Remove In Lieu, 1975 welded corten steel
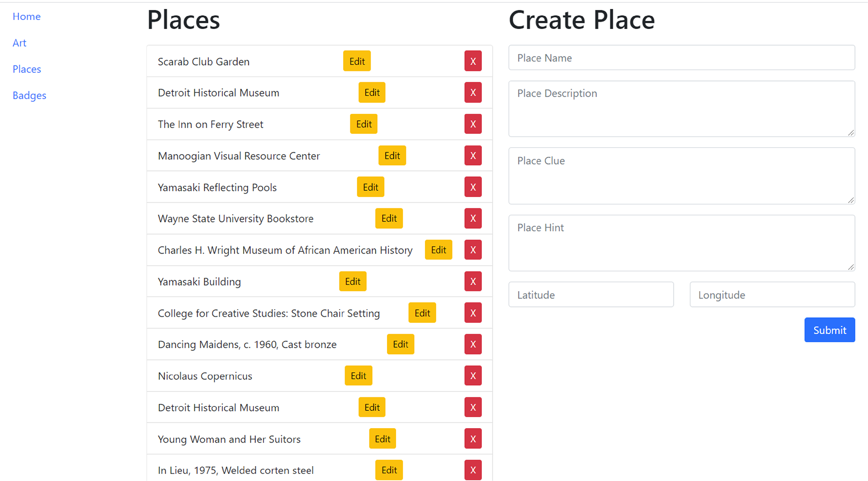 (473, 470)
